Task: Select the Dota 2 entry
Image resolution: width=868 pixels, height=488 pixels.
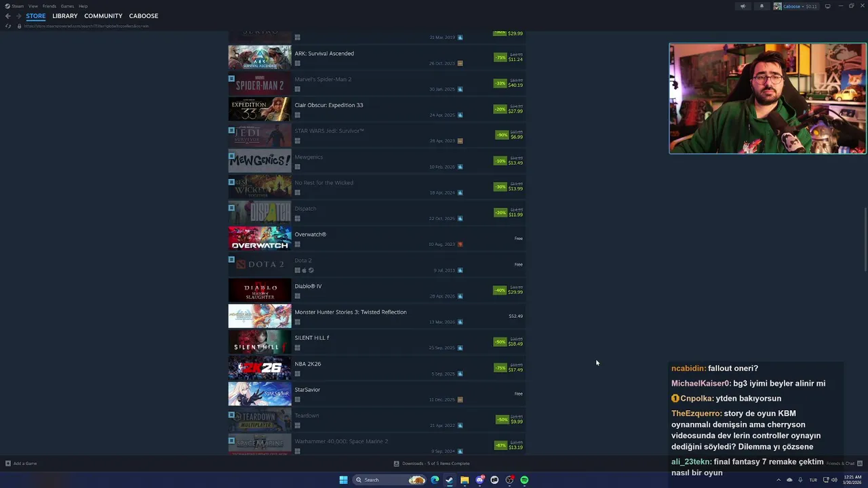Action: [x=376, y=265]
